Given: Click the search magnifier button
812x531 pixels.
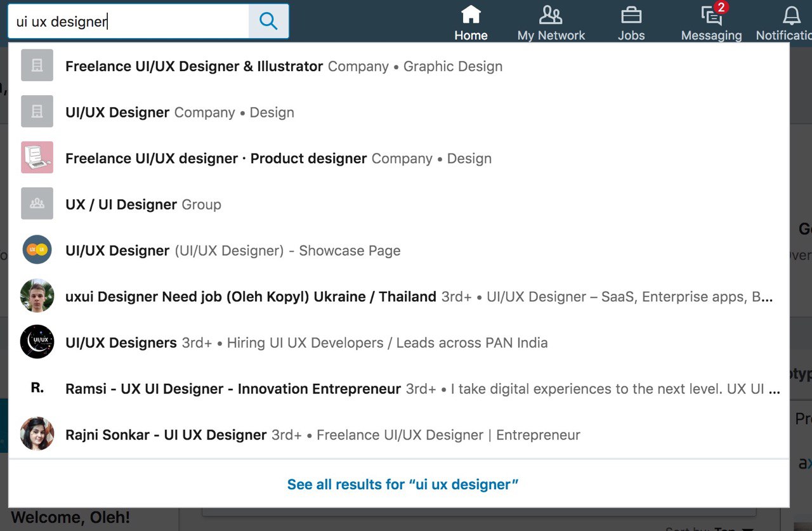Looking at the screenshot, I should click(268, 22).
